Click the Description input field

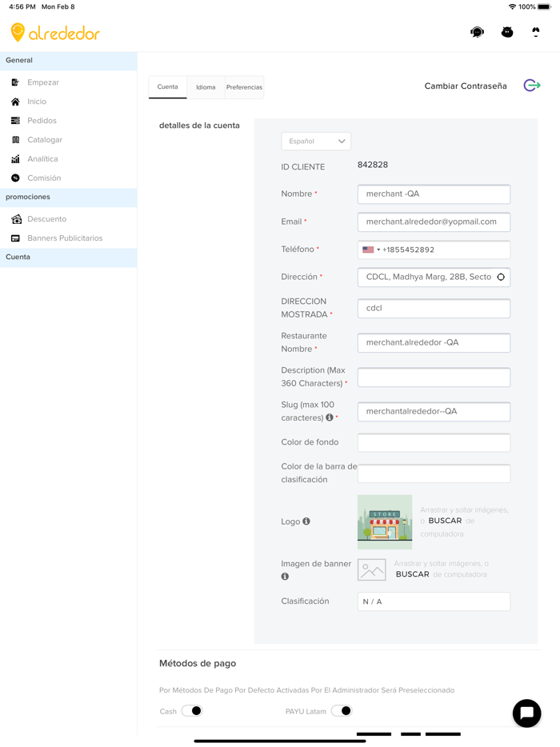pos(434,377)
